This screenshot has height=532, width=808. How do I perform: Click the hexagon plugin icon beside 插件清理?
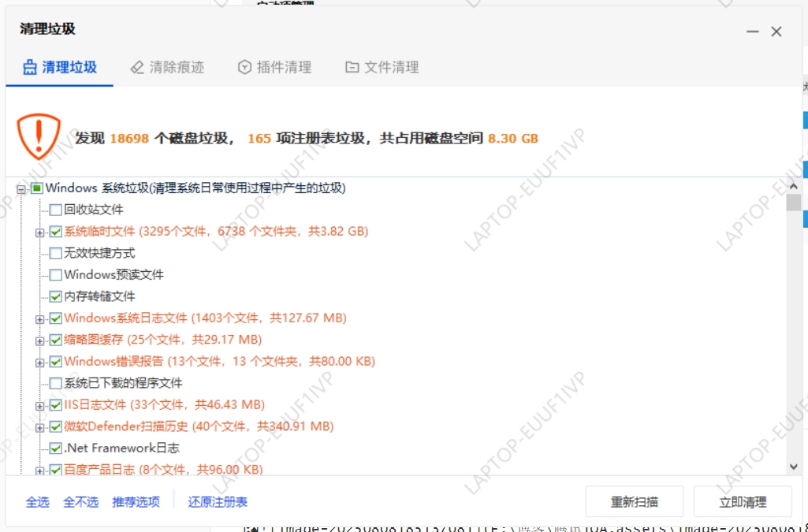[245, 68]
